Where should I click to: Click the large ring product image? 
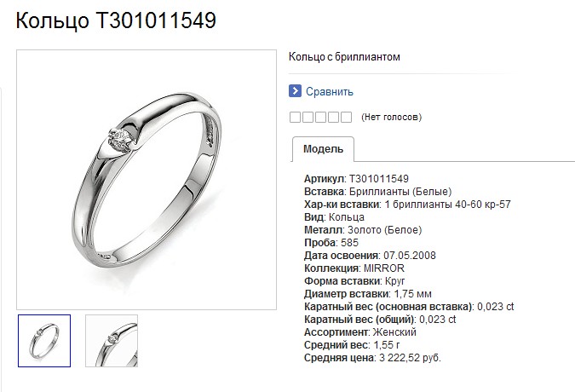[147, 180]
